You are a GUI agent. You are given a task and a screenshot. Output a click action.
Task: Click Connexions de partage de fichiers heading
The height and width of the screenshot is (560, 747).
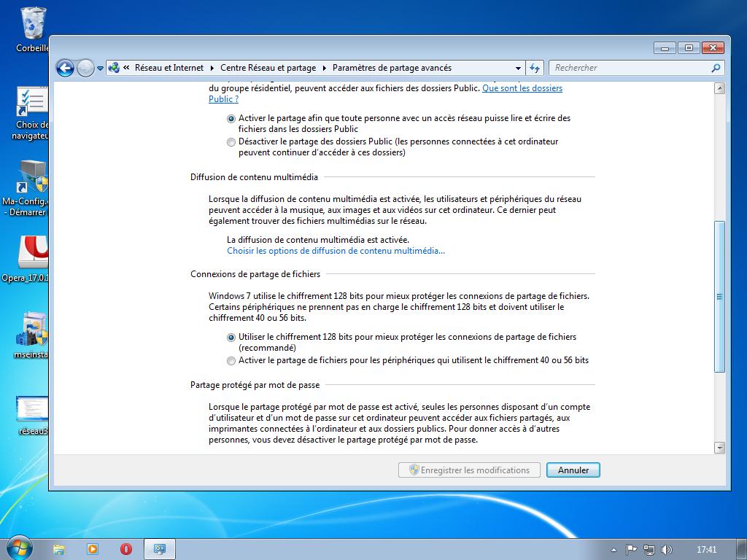click(255, 274)
